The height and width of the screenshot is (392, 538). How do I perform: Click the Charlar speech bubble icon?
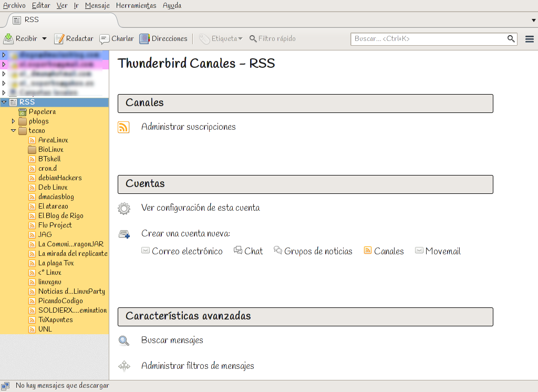[105, 39]
